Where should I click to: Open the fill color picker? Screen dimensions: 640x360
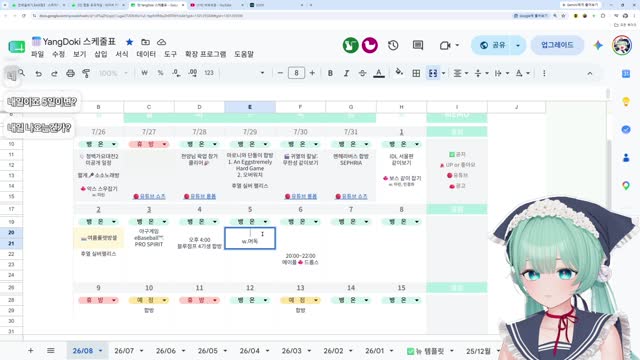(x=399, y=73)
